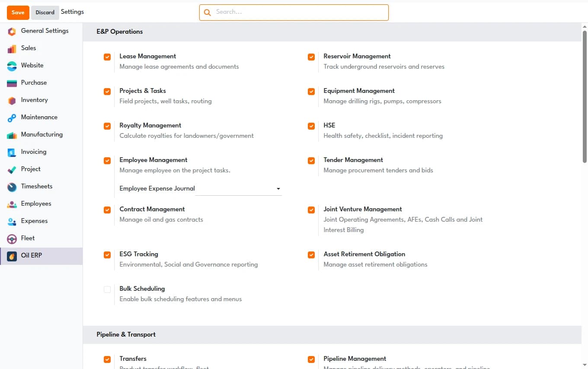Click the scrollbar down arrow

click(585, 366)
